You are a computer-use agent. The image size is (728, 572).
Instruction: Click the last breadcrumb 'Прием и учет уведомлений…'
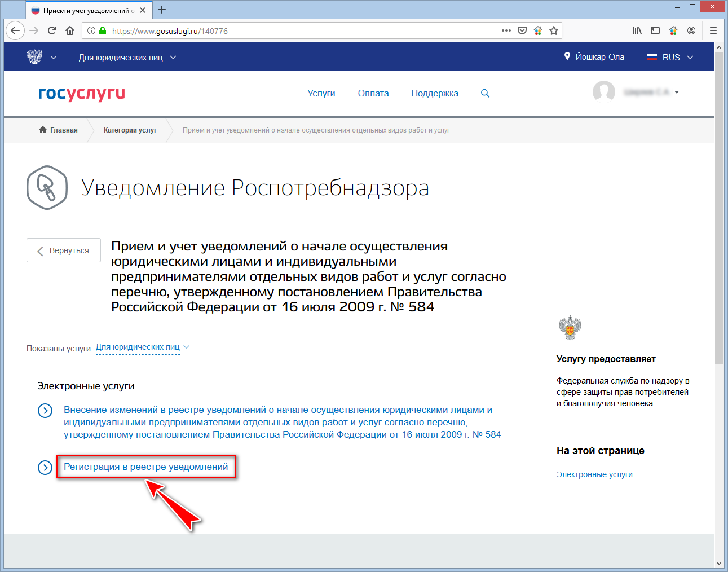pyautogui.click(x=316, y=130)
